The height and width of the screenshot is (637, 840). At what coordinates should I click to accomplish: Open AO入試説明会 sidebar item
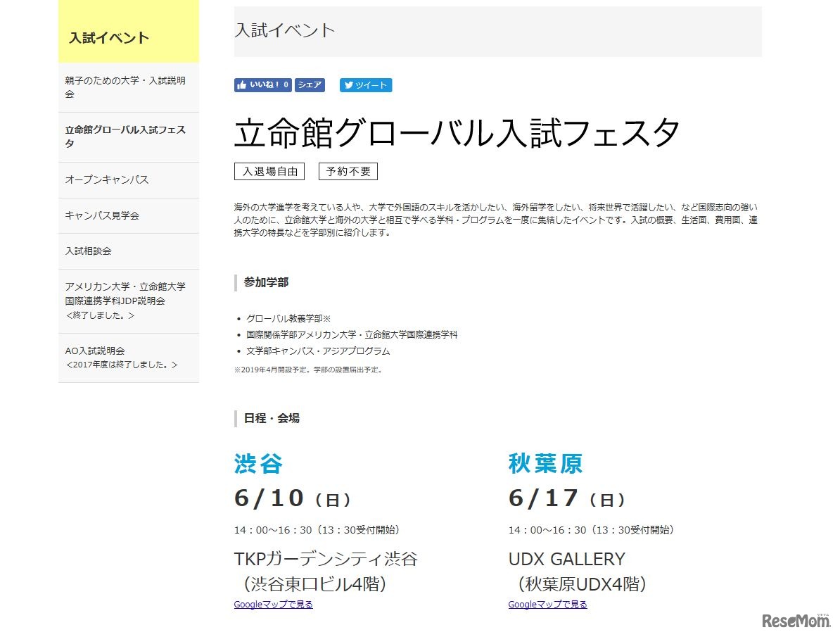(x=129, y=358)
